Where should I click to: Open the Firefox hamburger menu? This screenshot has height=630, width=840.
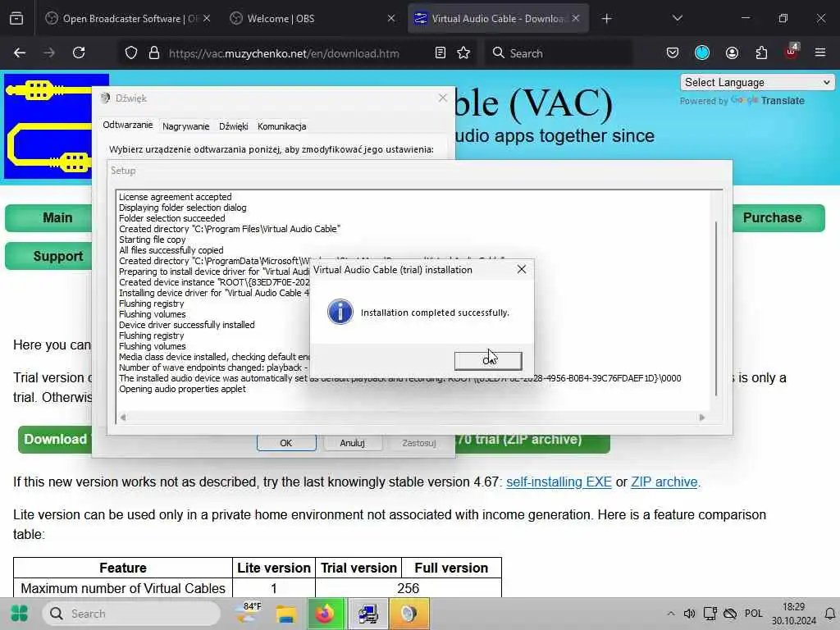coord(820,53)
